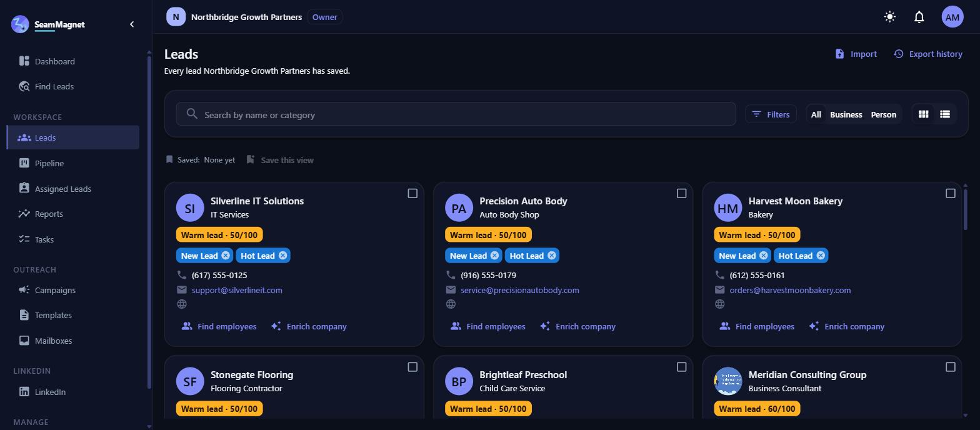Click service@precisionautobody.com email link
Viewport: 980px width, 430px height.
click(520, 290)
